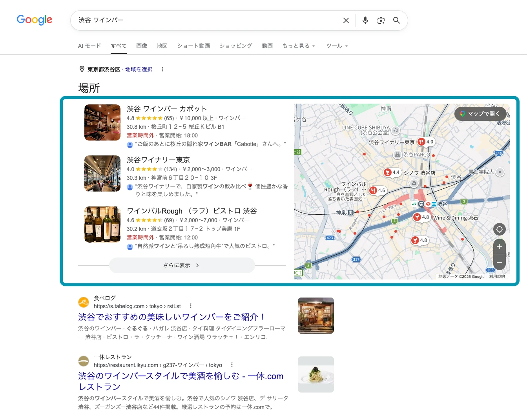
Task: Click the 4.4 map pin near シノワ 渋谷店
Action: click(392, 172)
